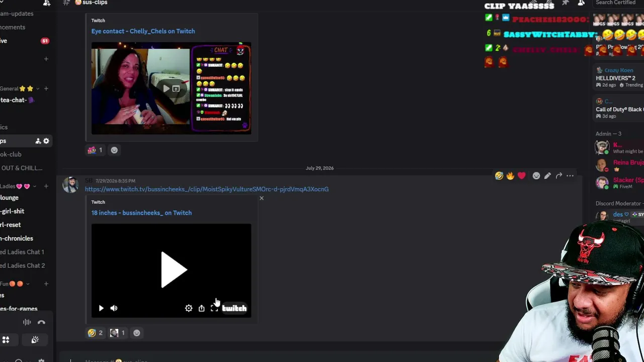Toggle the member list icon
This screenshot has height=362, width=644.
(x=581, y=3)
